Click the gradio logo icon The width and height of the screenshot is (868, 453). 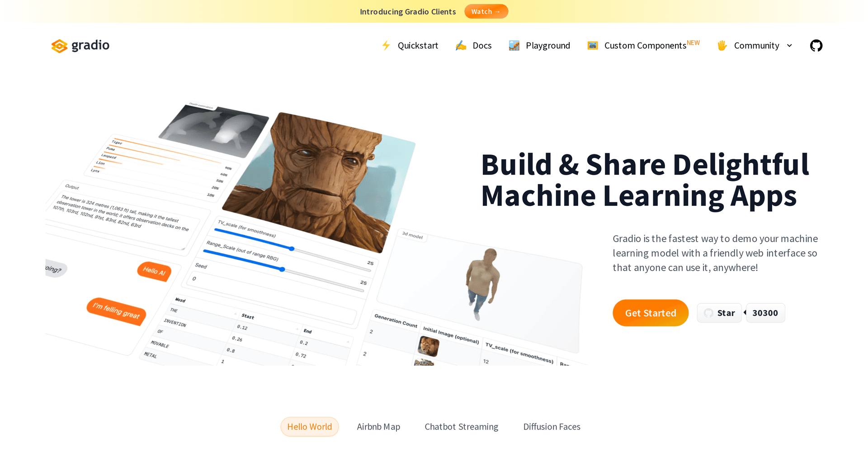pos(59,46)
